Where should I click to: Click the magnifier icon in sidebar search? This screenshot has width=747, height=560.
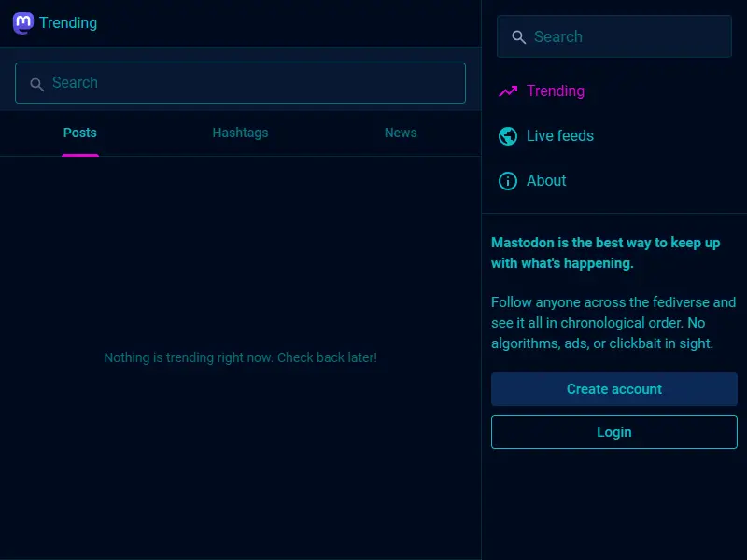click(x=519, y=37)
